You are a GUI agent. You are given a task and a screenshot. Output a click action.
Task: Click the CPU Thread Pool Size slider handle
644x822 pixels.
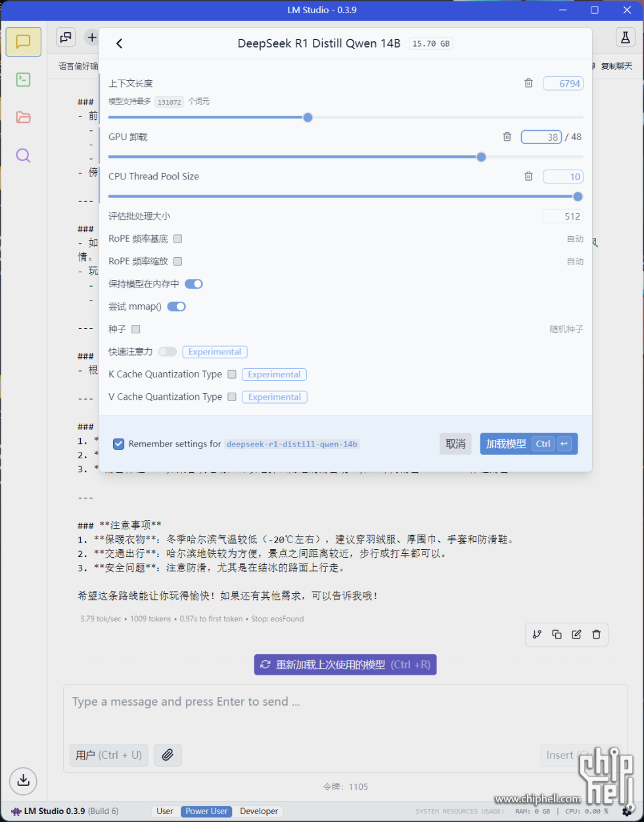click(578, 197)
